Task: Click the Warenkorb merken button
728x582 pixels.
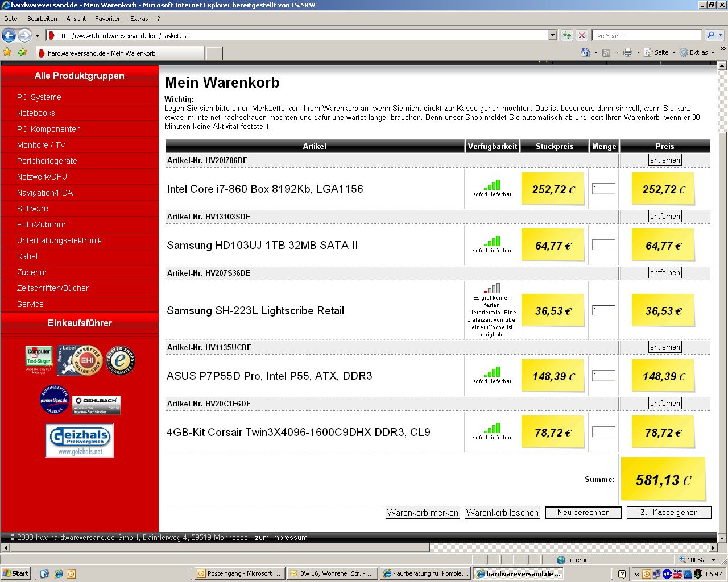Action: (423, 512)
